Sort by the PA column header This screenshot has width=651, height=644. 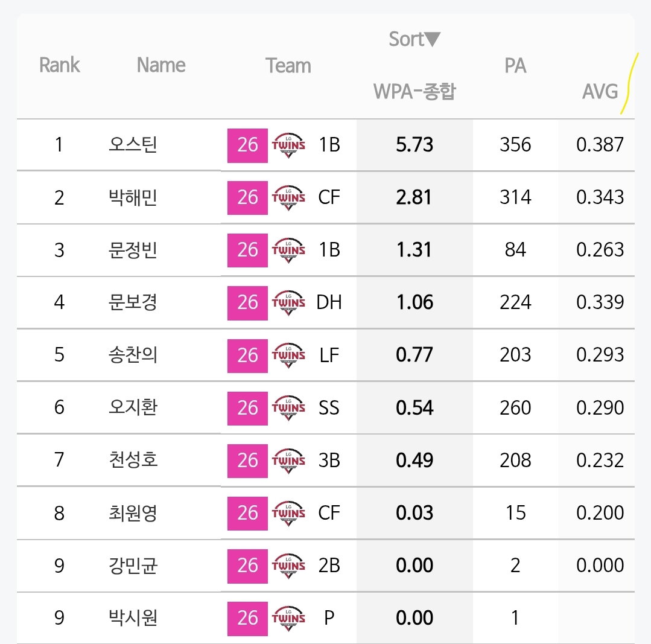click(x=515, y=66)
